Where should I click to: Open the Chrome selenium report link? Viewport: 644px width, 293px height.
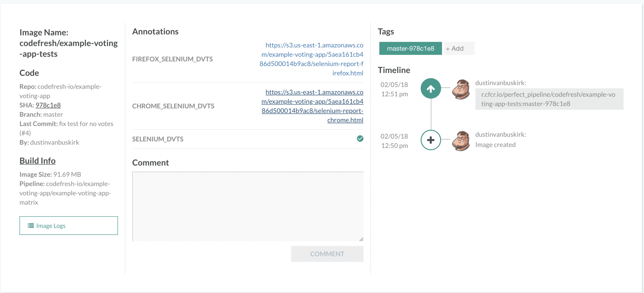coord(312,106)
